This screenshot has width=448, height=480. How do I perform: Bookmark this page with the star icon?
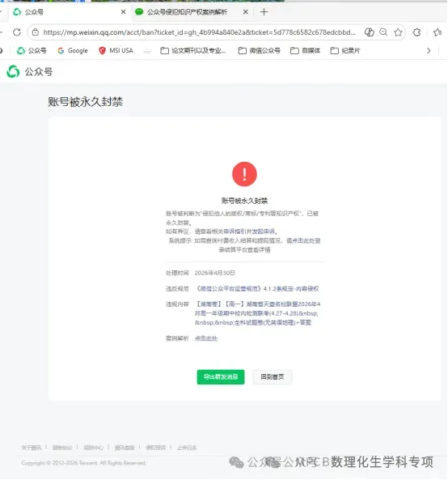click(398, 32)
